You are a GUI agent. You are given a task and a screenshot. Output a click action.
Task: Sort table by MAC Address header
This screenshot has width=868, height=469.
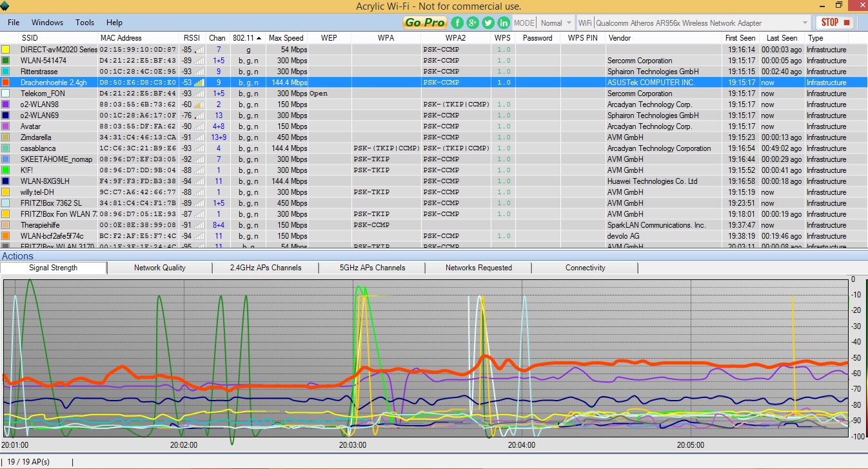tap(138, 38)
